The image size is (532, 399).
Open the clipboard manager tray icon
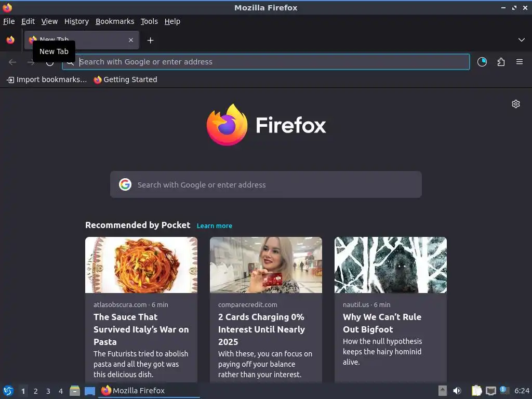(477, 391)
